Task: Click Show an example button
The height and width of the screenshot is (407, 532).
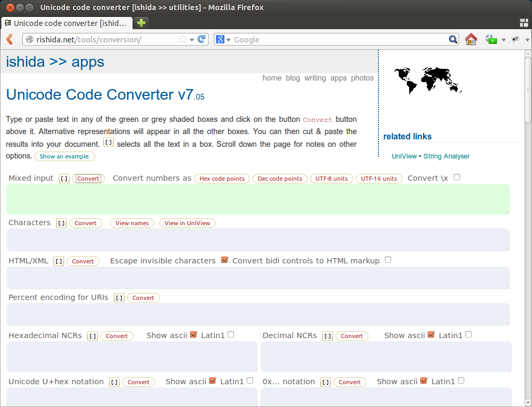Action: click(65, 156)
